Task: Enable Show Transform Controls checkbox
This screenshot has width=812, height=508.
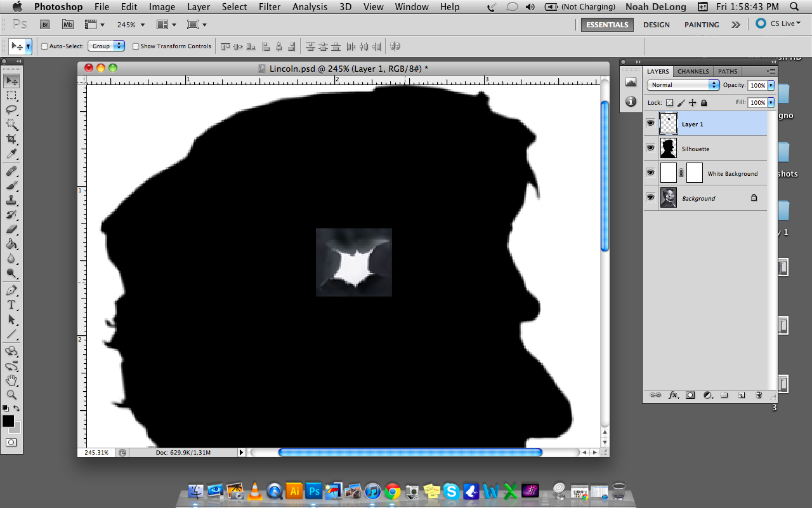Action: tap(136, 46)
